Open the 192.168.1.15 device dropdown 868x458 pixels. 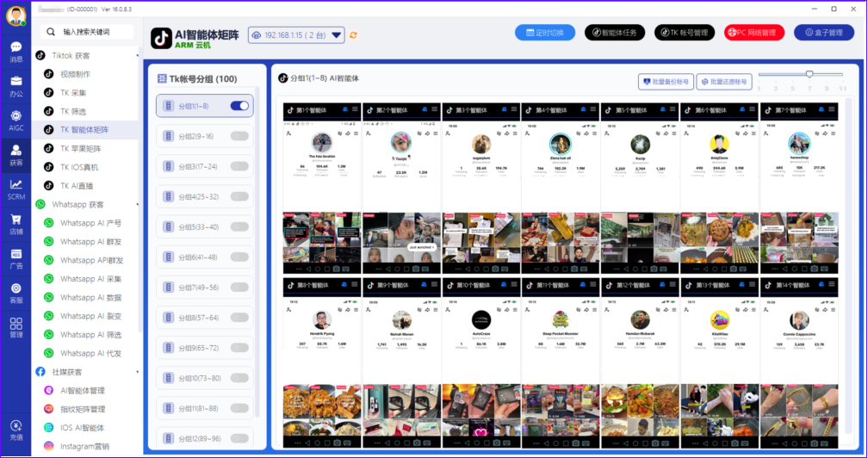(x=296, y=34)
